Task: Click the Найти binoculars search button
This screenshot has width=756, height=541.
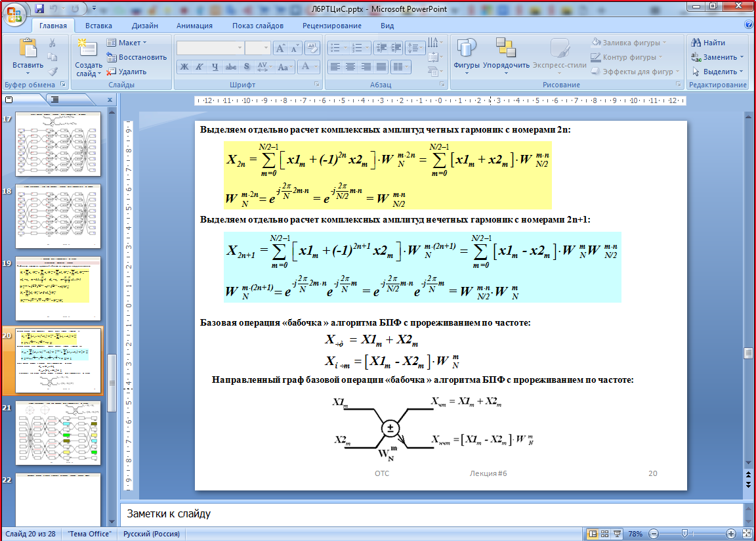Action: coord(708,43)
